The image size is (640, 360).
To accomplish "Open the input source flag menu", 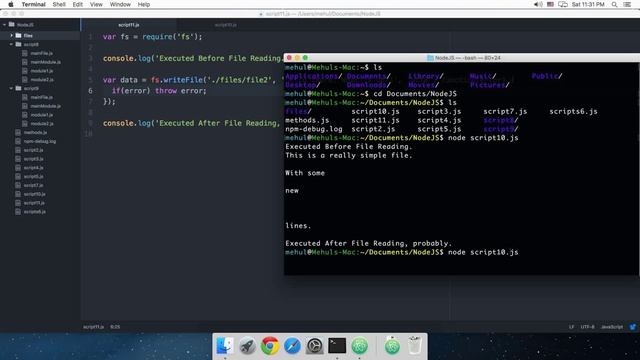I will pyautogui.click(x=550, y=4).
